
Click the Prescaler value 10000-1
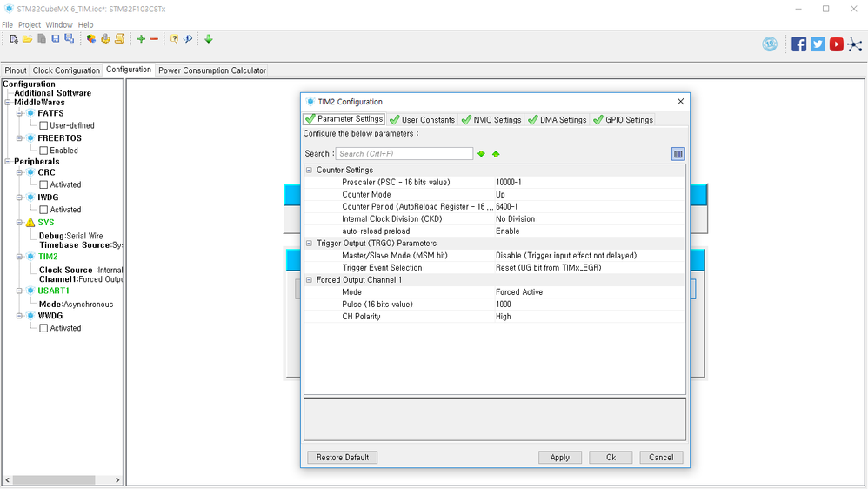click(509, 182)
